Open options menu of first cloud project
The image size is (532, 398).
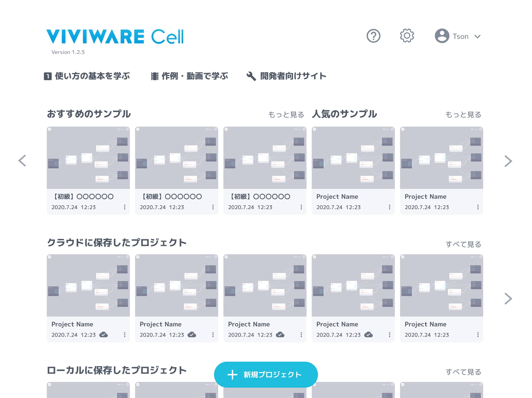pos(125,335)
